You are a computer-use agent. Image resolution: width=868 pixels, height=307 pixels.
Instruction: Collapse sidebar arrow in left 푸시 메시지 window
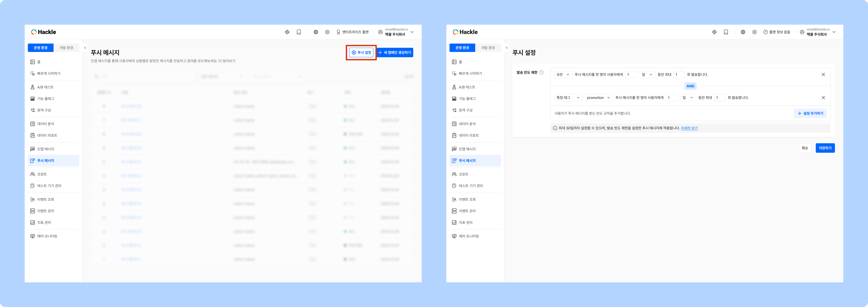pos(85,48)
